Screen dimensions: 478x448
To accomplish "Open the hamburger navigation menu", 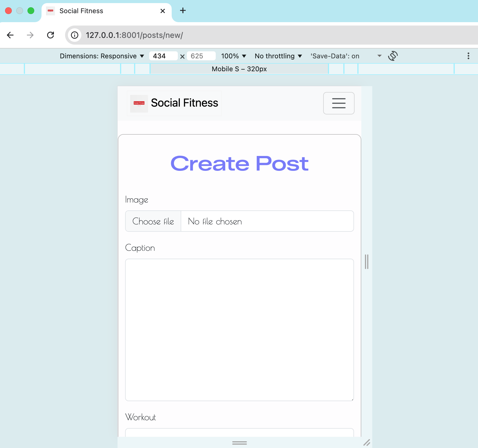I will tap(339, 103).
